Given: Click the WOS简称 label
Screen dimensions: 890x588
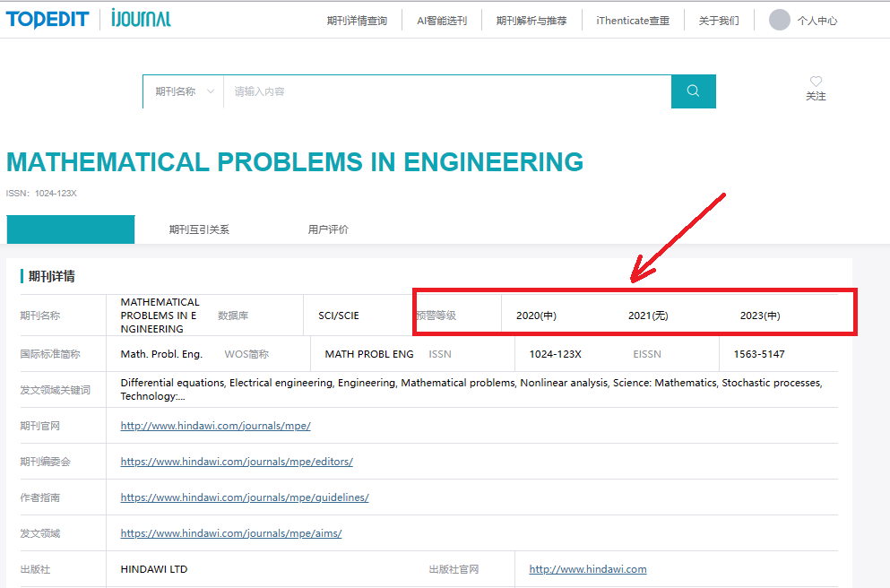Looking at the screenshot, I should coord(246,354).
